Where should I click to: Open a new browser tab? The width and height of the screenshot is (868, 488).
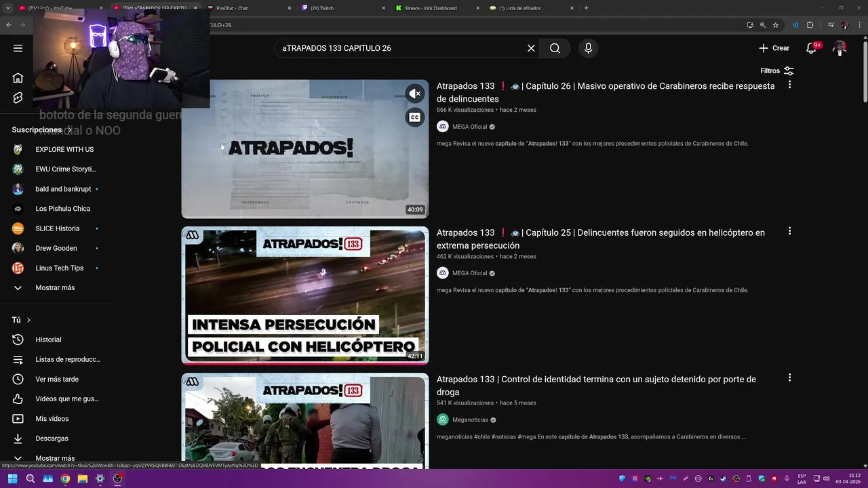coord(586,8)
